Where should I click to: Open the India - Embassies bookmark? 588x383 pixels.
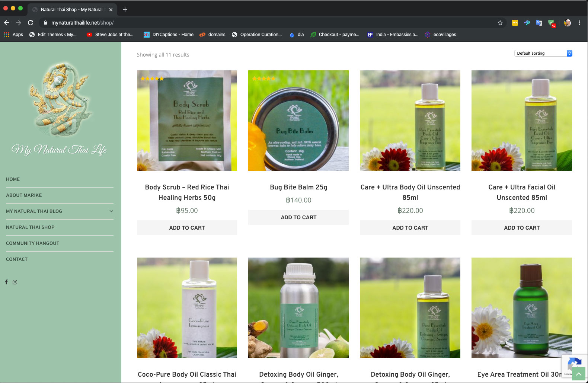pyautogui.click(x=393, y=35)
